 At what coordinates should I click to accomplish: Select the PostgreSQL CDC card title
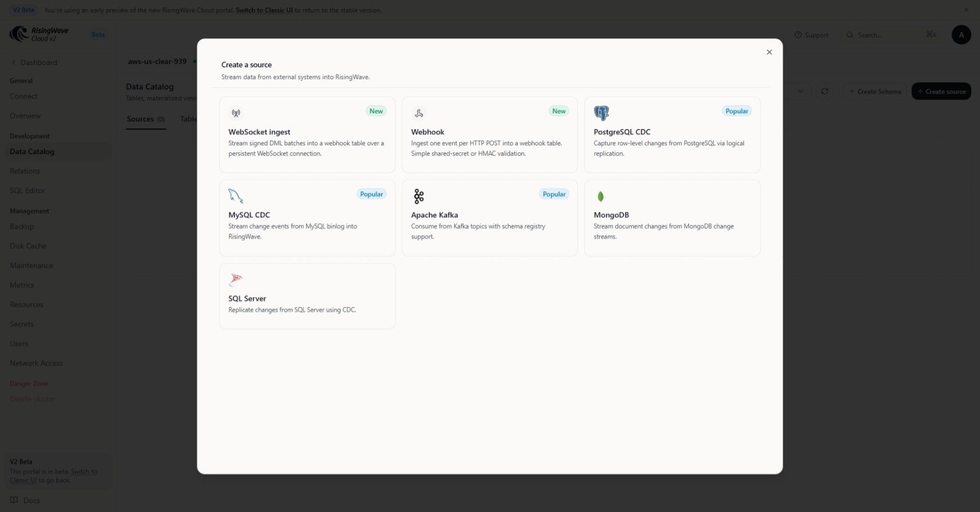tap(622, 132)
